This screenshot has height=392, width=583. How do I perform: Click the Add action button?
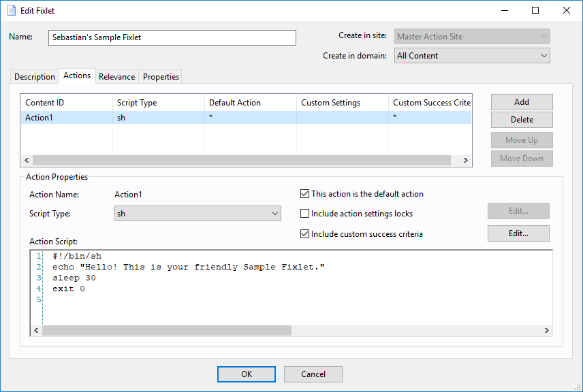pos(522,102)
